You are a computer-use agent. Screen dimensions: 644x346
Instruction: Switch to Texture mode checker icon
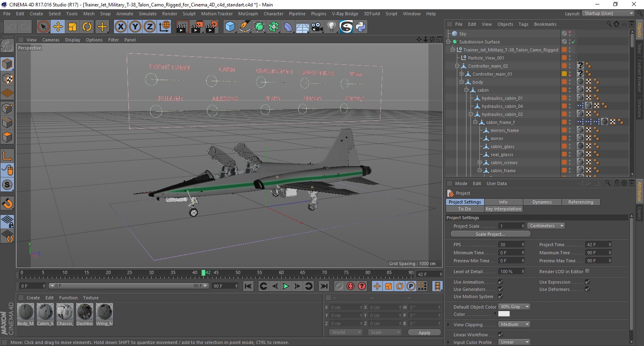tap(7, 79)
